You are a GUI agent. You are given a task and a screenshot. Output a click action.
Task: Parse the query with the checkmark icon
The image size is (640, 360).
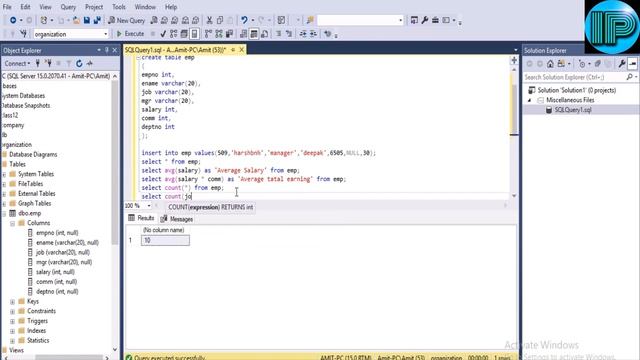tap(163, 34)
